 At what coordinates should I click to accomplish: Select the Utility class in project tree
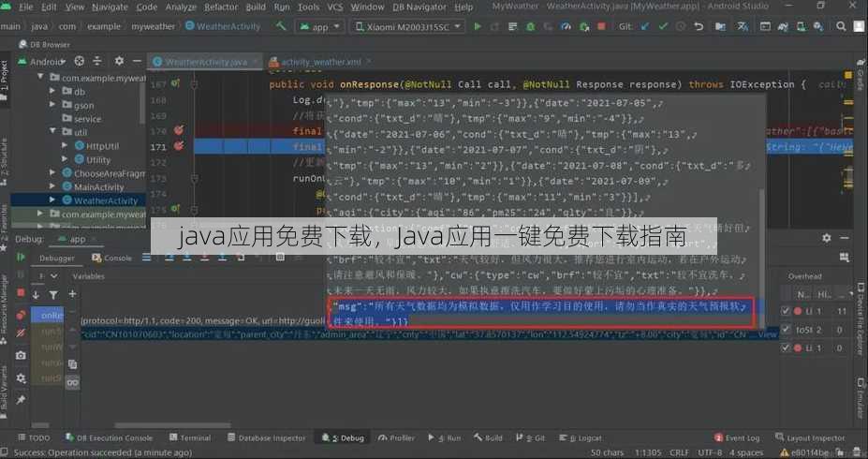[92, 159]
